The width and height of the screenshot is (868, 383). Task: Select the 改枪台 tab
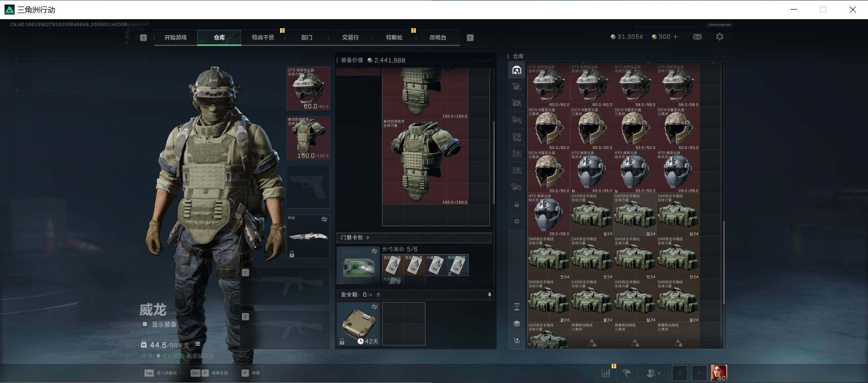438,37
